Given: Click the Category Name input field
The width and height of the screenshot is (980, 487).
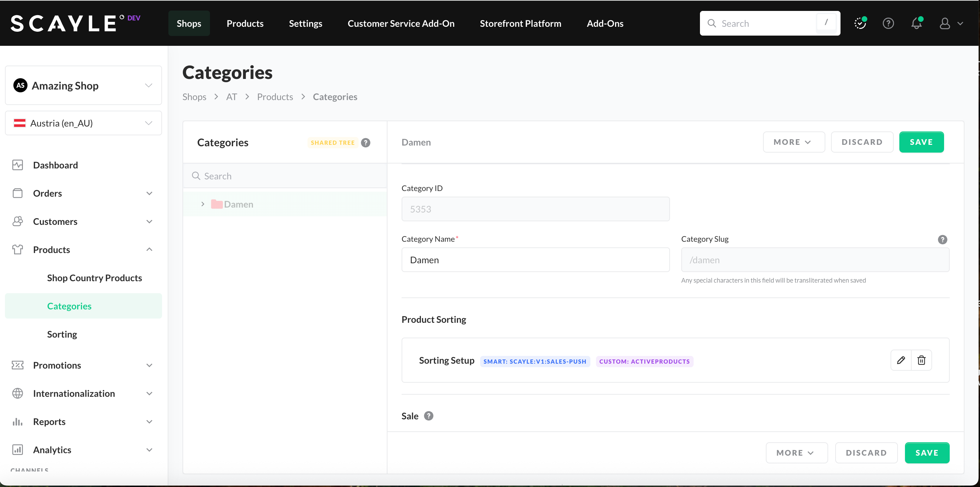Looking at the screenshot, I should point(535,260).
